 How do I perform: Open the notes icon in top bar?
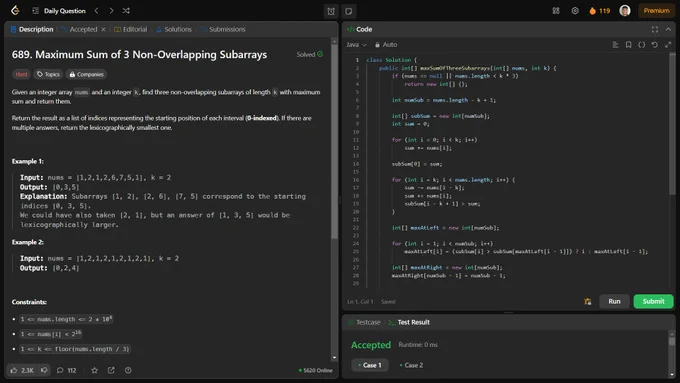349,11
